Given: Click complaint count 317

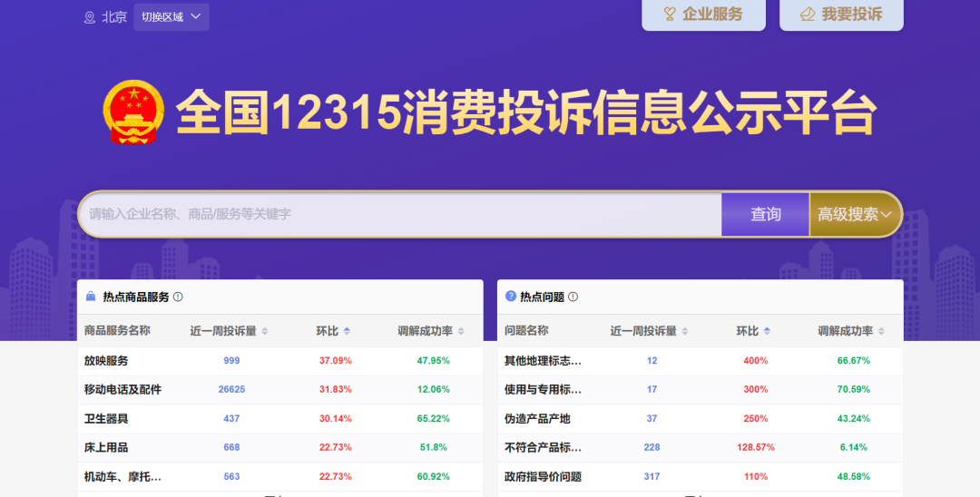Looking at the screenshot, I should pos(652,477).
